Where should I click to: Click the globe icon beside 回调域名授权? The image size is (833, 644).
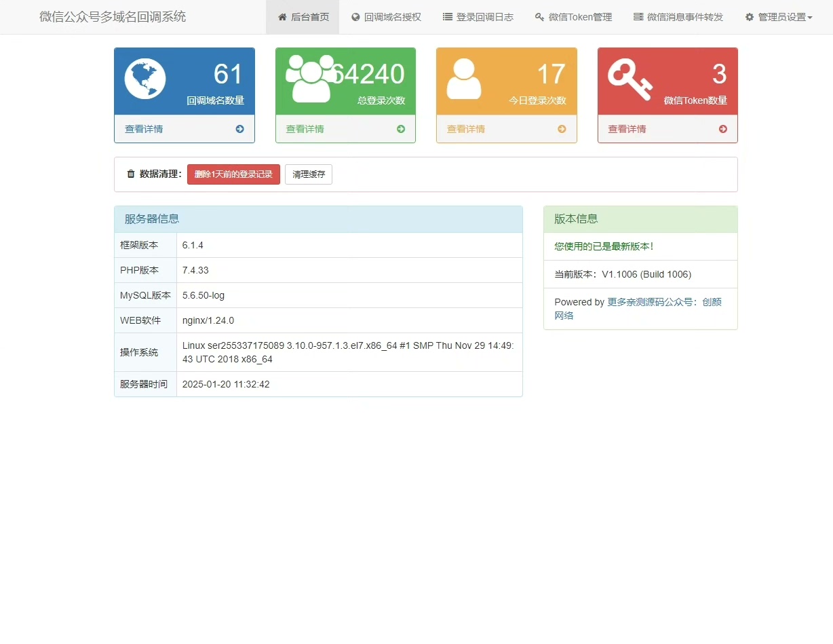[x=355, y=17]
